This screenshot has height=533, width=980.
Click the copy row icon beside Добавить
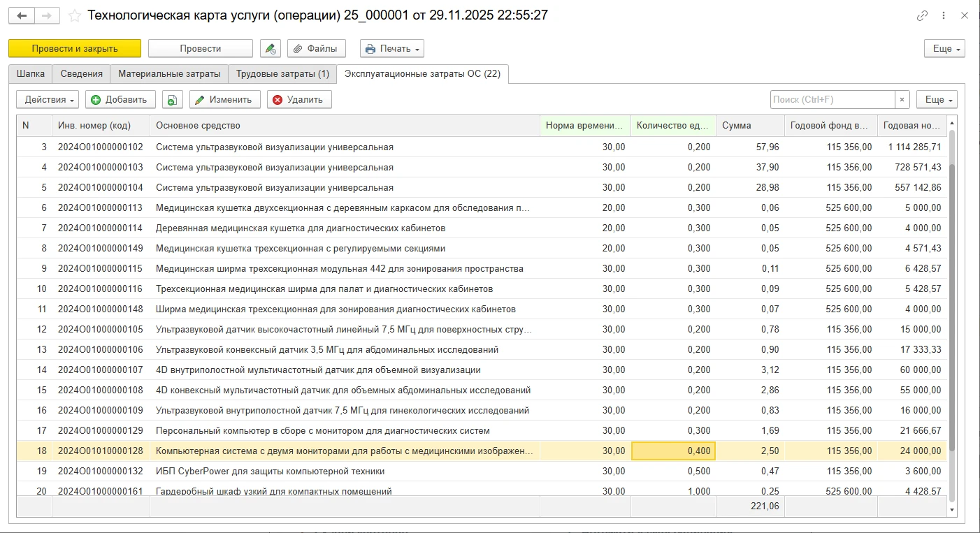coord(172,99)
